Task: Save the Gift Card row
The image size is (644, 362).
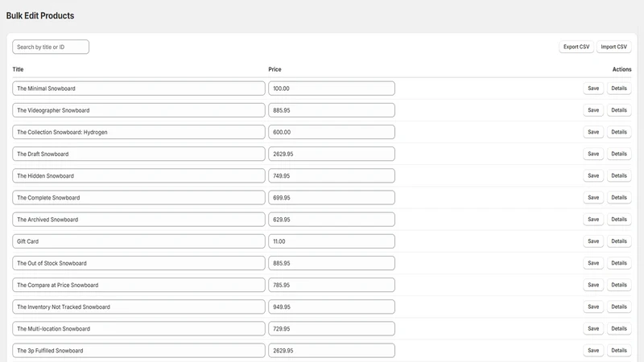Action: click(593, 241)
